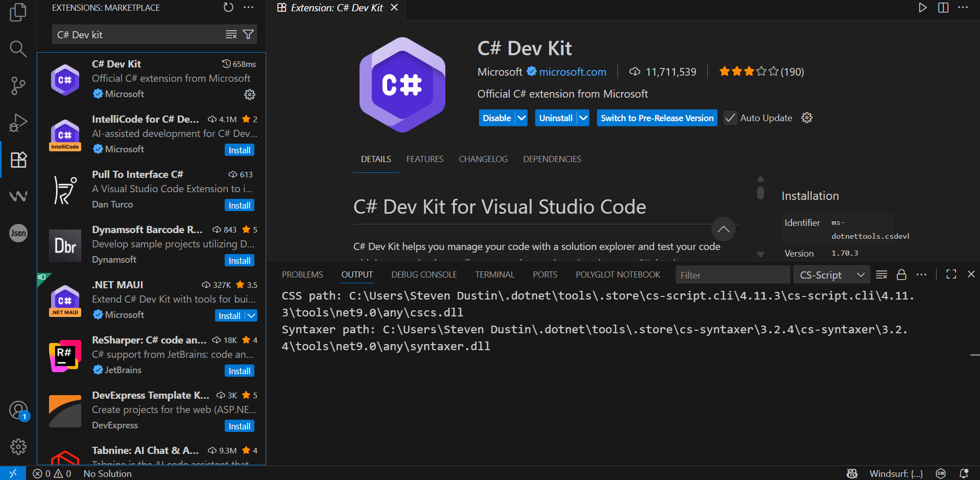The height and width of the screenshot is (480, 980).
Task: Expand the Disable button dropdown arrow
Action: click(521, 118)
